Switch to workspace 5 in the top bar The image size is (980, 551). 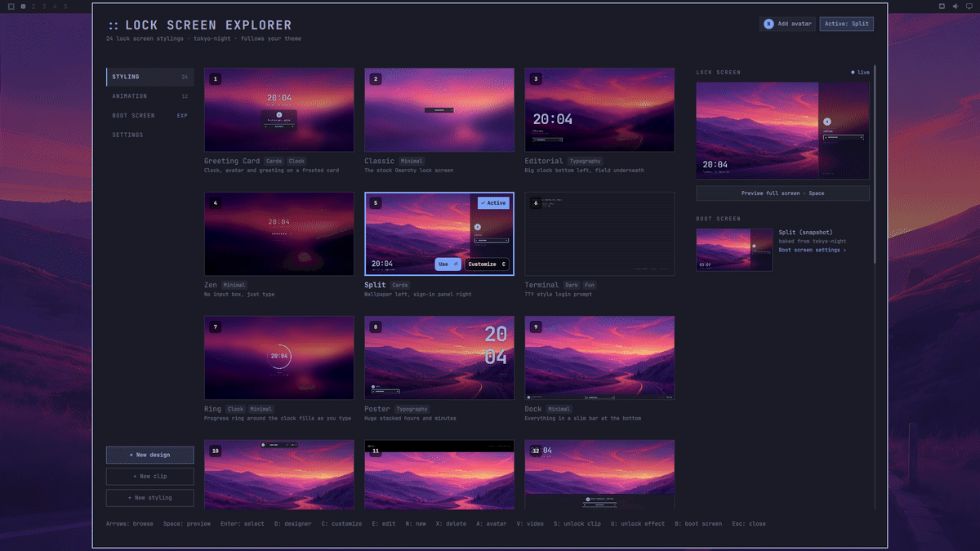click(x=65, y=6)
